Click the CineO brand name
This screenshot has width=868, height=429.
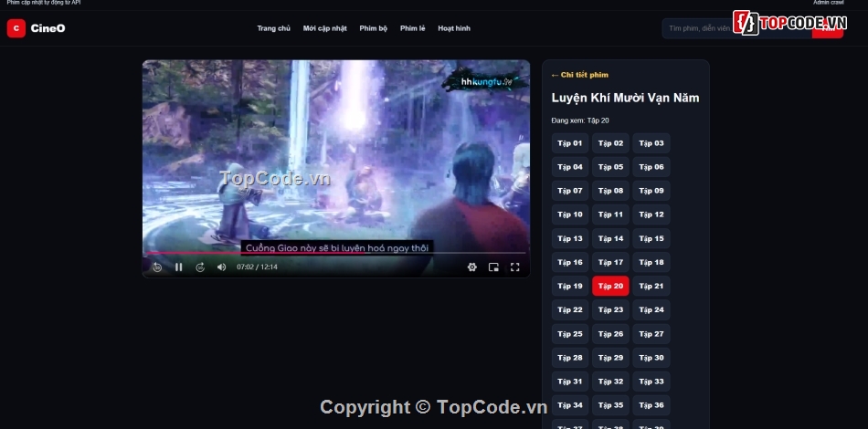pyautogui.click(x=48, y=28)
